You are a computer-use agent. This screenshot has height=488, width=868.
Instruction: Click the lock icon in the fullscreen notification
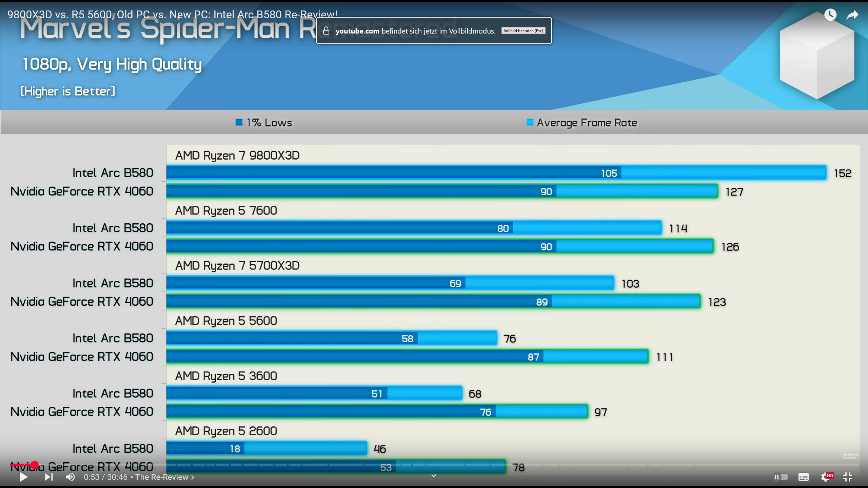[326, 30]
